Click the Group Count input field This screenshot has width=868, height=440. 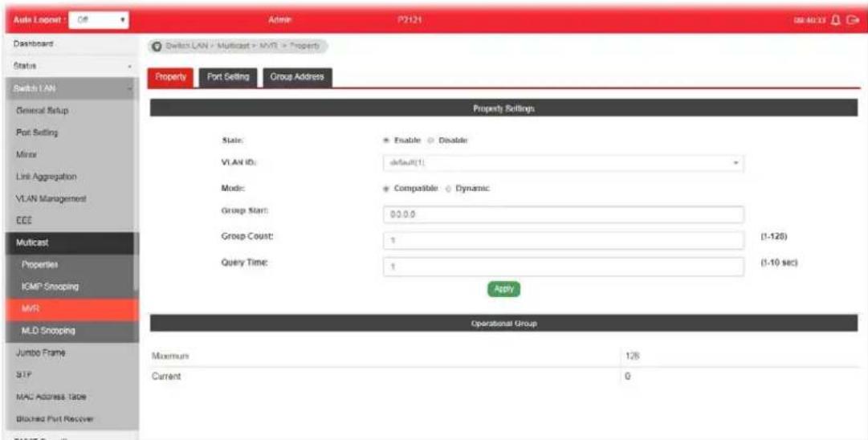(563, 240)
